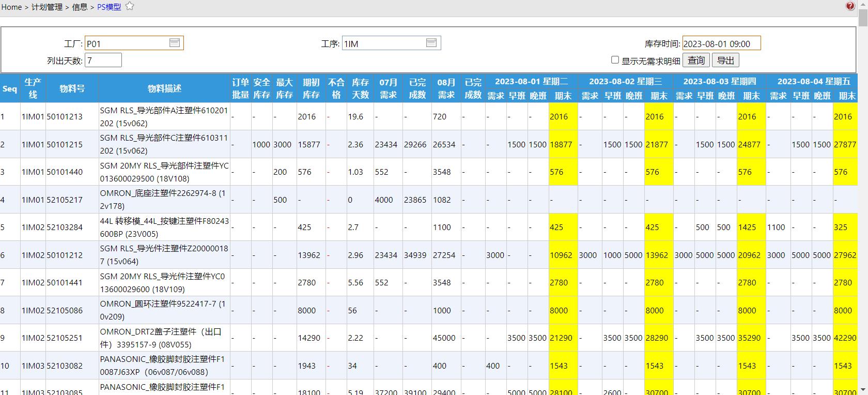Click yellow cell 42290
The height and width of the screenshot is (395, 868).
click(845, 338)
